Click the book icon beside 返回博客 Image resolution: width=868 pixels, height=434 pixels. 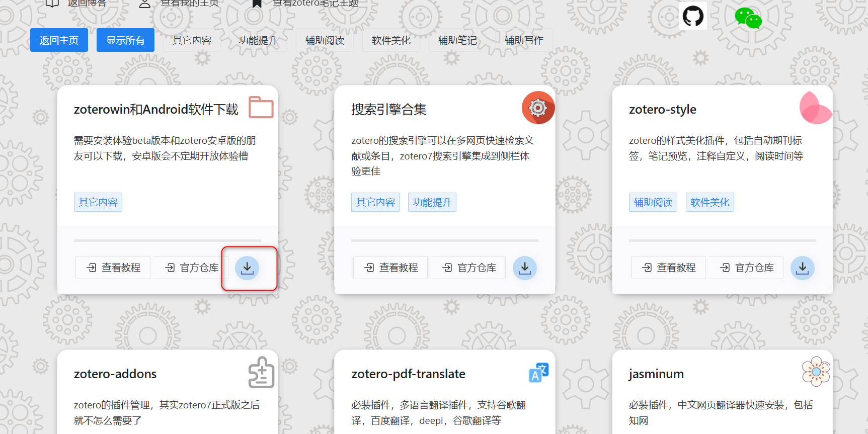coord(52,3)
